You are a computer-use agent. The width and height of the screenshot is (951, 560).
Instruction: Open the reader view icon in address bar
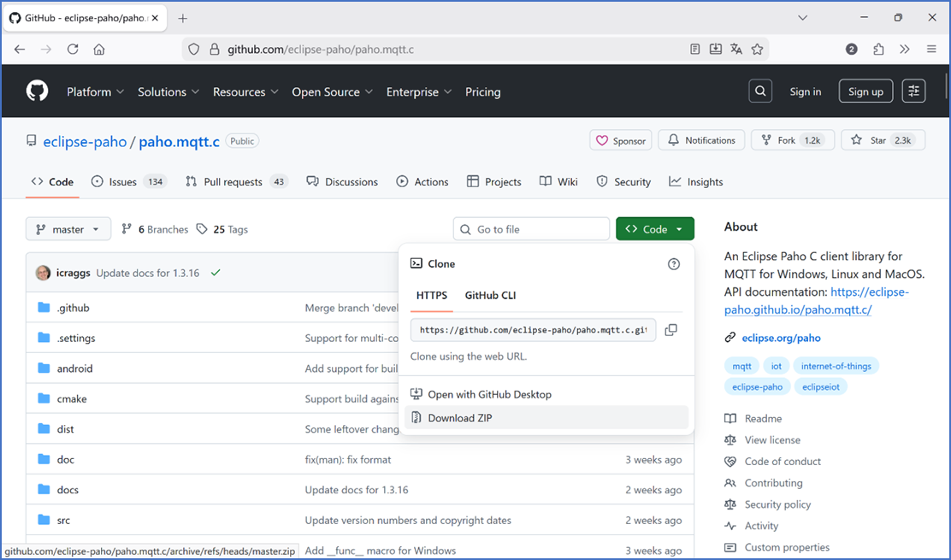pos(695,49)
